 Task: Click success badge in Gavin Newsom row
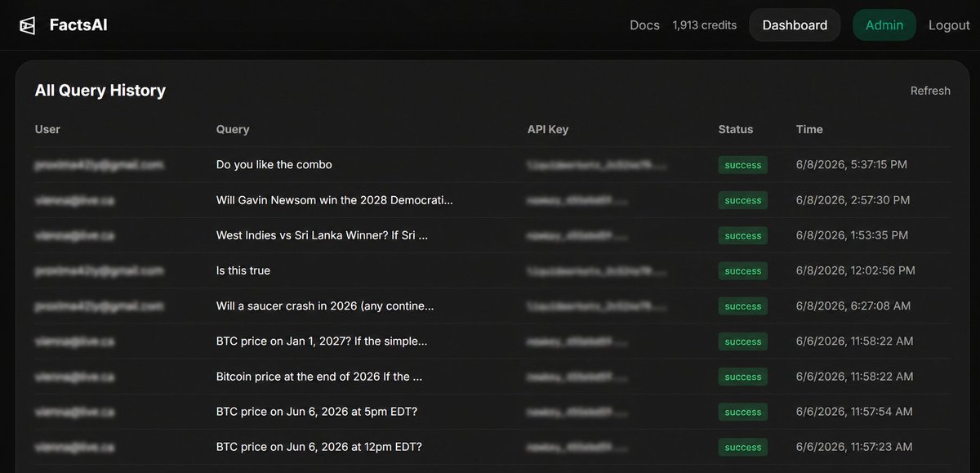(x=743, y=200)
